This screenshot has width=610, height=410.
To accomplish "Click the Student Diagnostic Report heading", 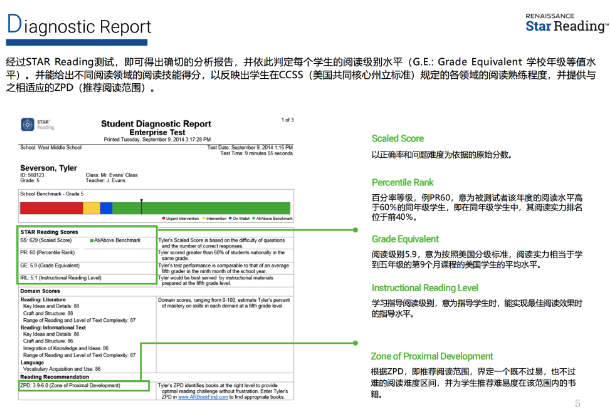I will pos(156,124).
